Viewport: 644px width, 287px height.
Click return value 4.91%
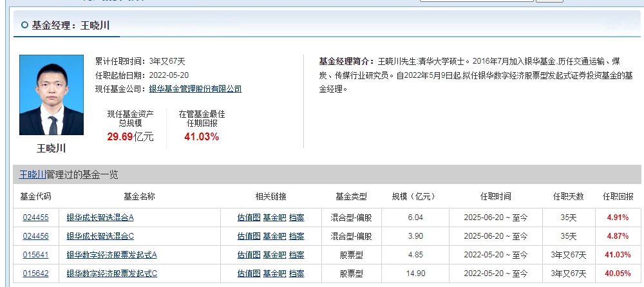618,218
